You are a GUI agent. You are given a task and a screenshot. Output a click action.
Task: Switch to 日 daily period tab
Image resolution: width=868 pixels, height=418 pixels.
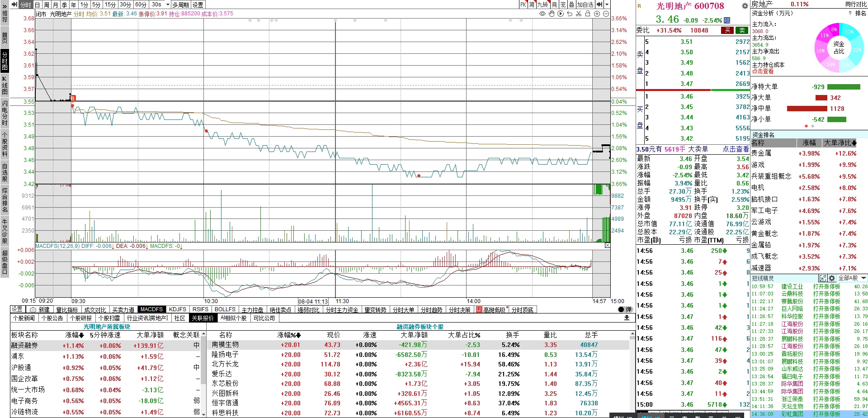(38, 5)
